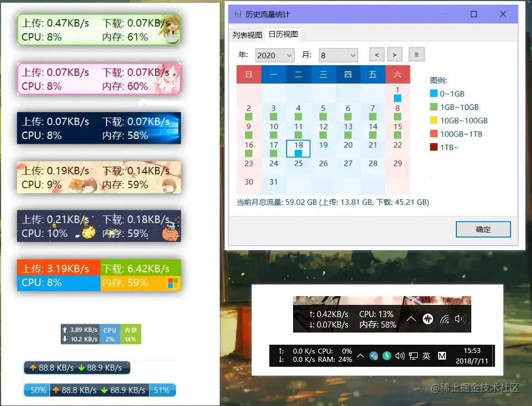This screenshot has height=406, width=532.
Task: Expand hidden tray icons with the chevron
Action: pyautogui.click(x=411, y=319)
